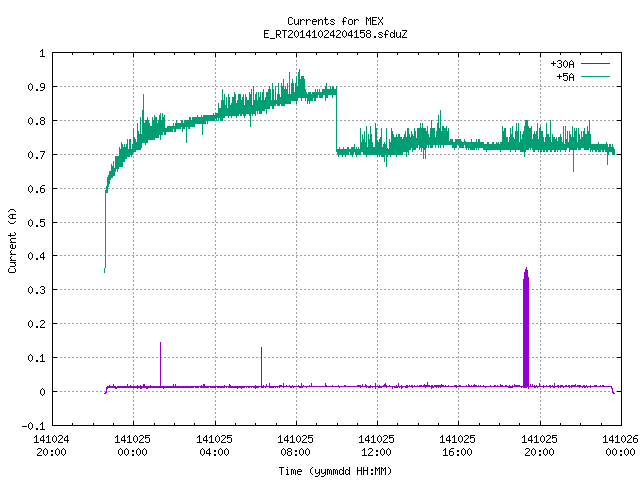Click the y-axis tick label 0.8

(x=36, y=121)
